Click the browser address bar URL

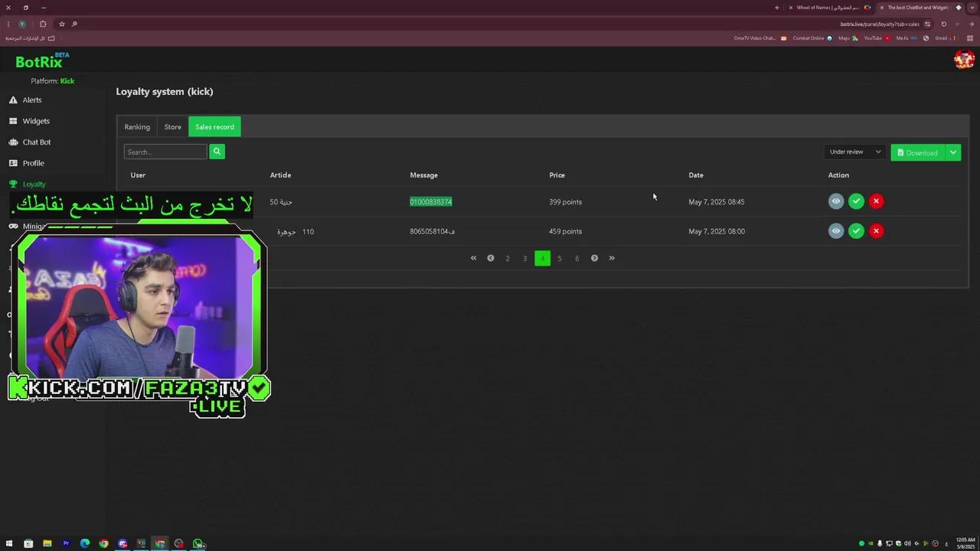tap(879, 24)
